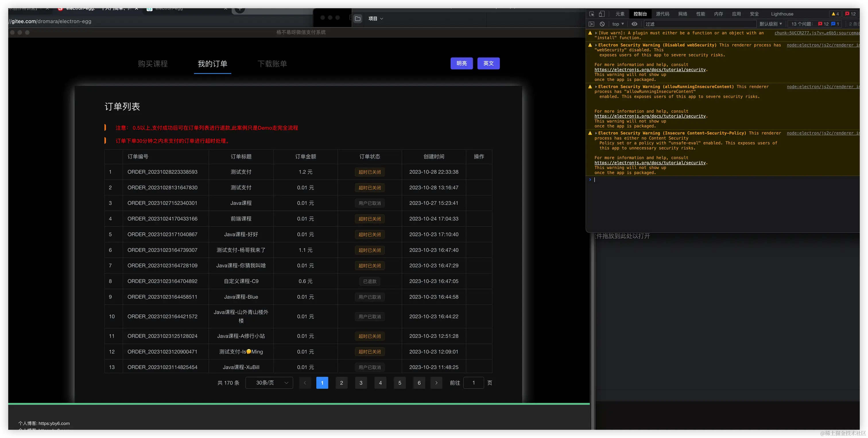Image resolution: width=868 pixels, height=438 pixels.
Task: Show the console sidebar panel icon
Action: (591, 24)
